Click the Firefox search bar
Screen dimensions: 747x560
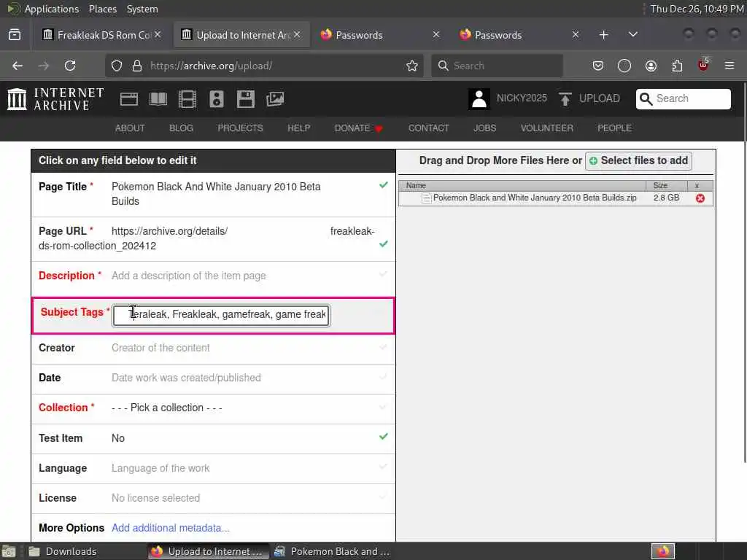click(497, 66)
